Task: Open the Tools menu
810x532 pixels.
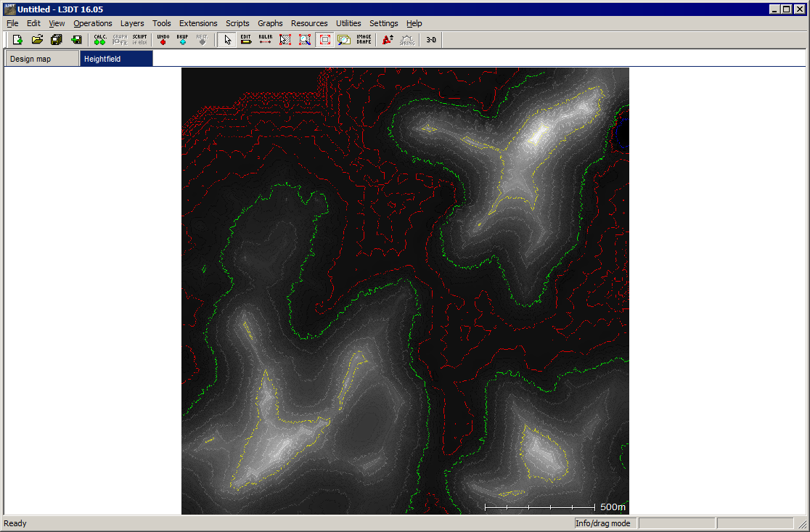Action: tap(162, 23)
